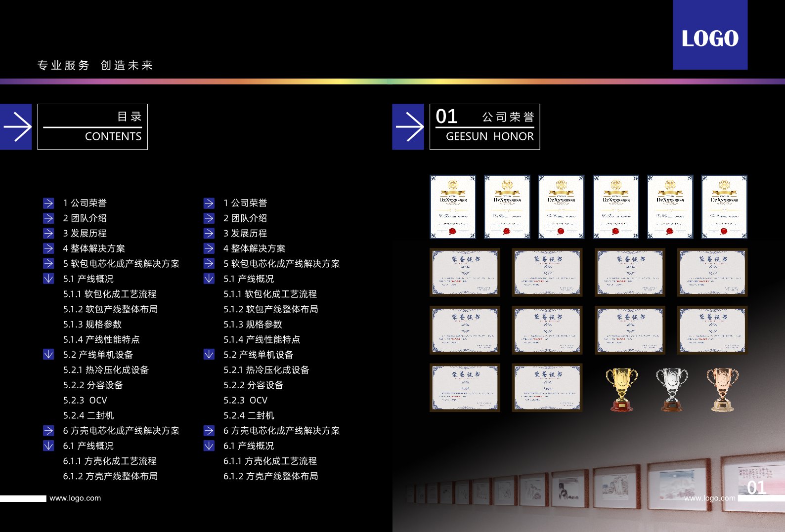The image size is (785, 532).
Task: Click the large 01 number in the honor heading
Action: click(x=447, y=117)
